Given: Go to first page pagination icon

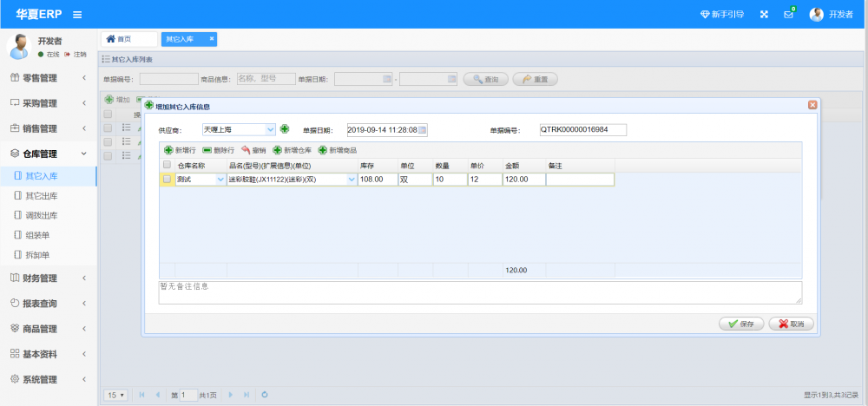Looking at the screenshot, I should tap(142, 395).
